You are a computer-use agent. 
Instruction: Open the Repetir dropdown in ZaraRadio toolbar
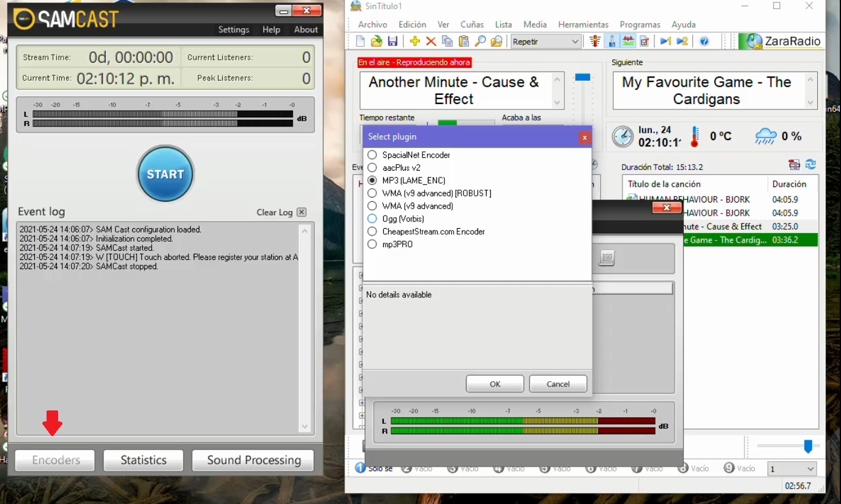click(x=546, y=42)
